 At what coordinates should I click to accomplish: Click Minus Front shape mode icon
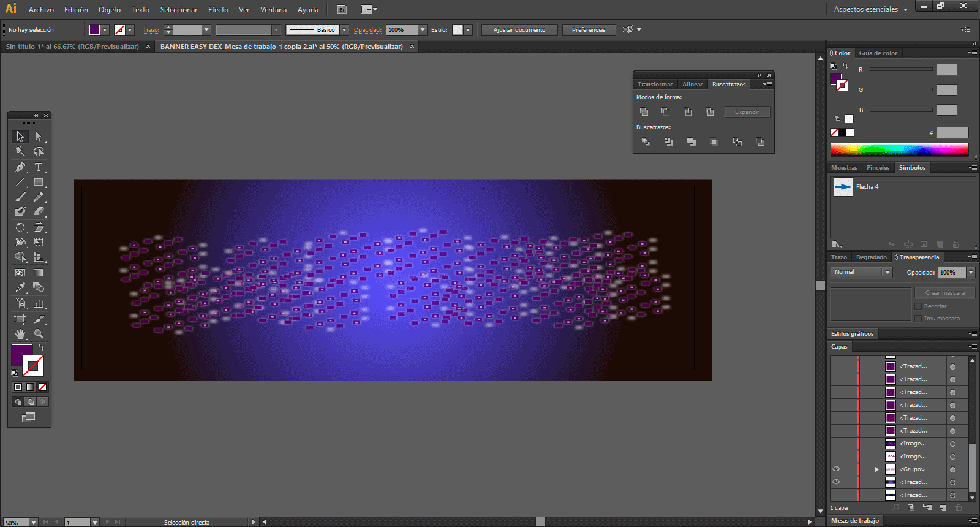coord(665,112)
